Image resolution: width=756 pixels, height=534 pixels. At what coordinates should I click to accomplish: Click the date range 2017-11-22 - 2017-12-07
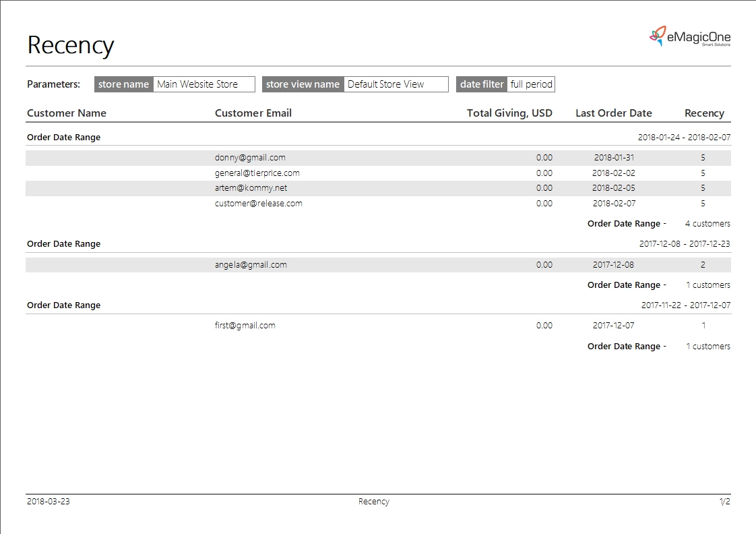686,305
